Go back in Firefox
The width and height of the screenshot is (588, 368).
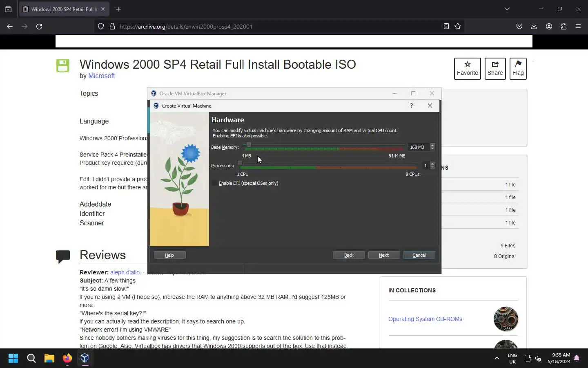pyautogui.click(x=10, y=27)
